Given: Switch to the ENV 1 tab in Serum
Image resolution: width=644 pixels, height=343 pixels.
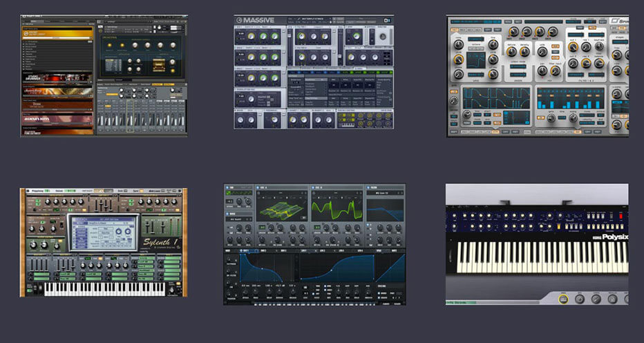Looking at the screenshot, I should coord(247,250).
